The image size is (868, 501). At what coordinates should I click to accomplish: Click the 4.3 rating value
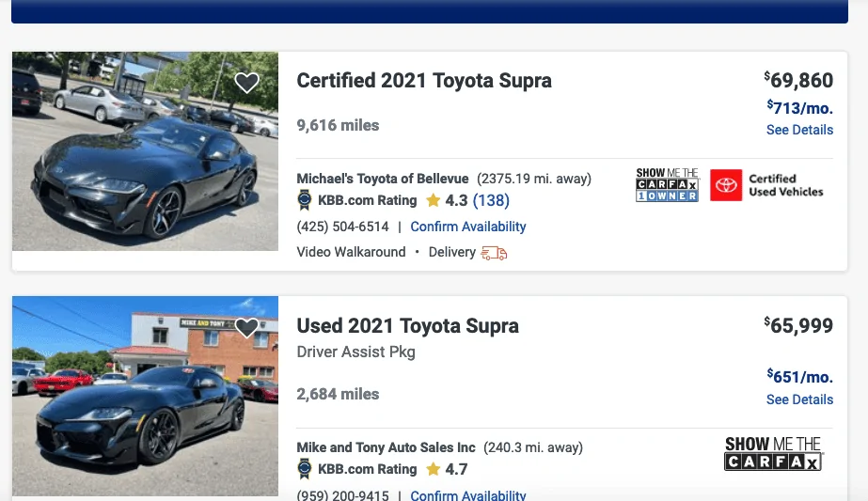coord(456,200)
